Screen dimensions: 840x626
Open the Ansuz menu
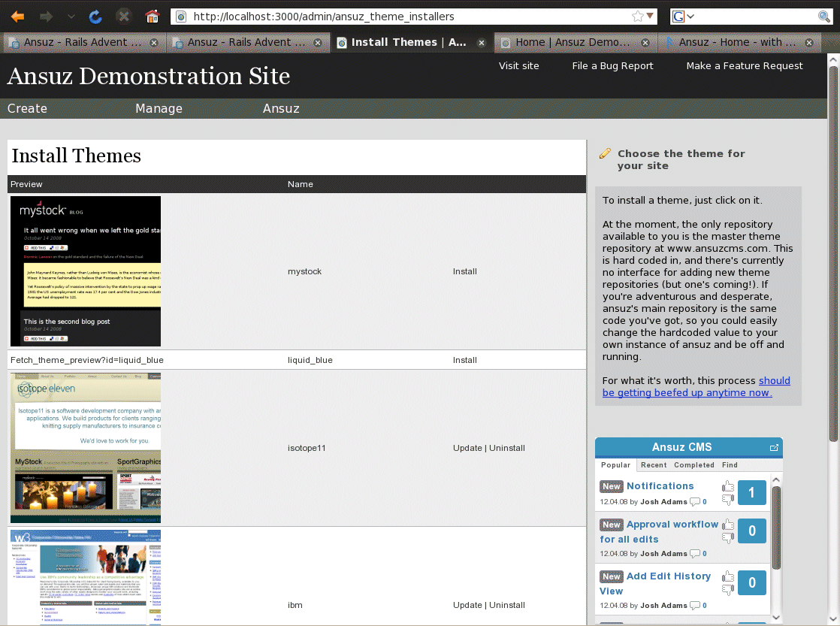click(x=281, y=108)
